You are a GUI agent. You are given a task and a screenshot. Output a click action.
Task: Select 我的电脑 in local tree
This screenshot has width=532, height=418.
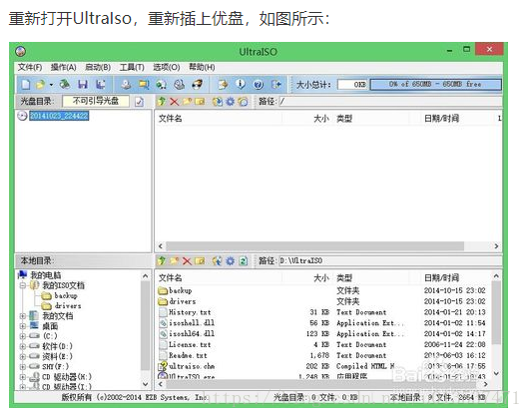point(46,275)
